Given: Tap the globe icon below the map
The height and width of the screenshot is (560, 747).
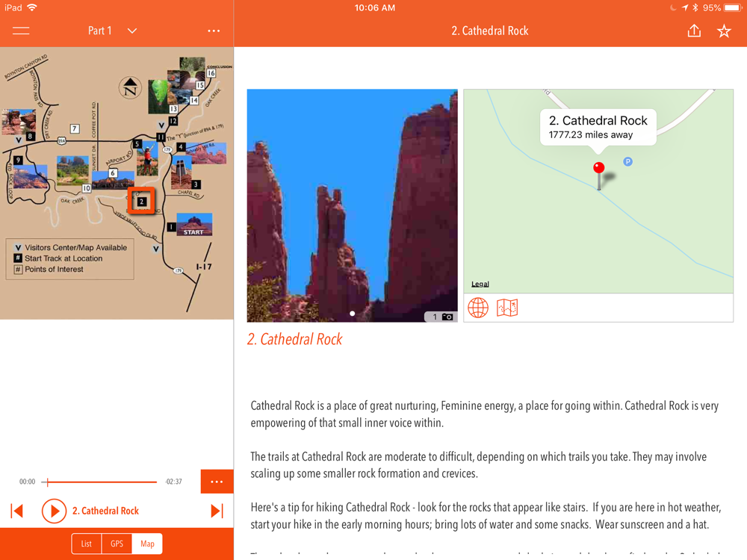Looking at the screenshot, I should (478, 308).
